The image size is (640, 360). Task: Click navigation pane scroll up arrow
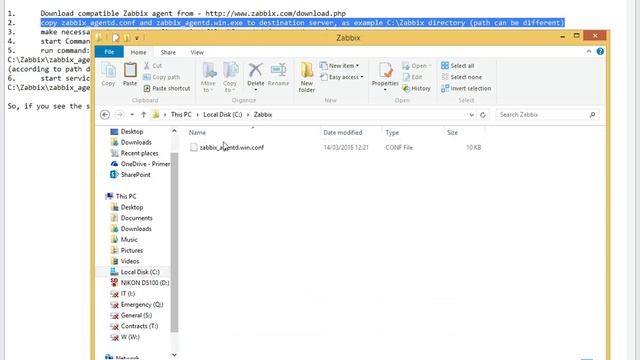[x=174, y=131]
